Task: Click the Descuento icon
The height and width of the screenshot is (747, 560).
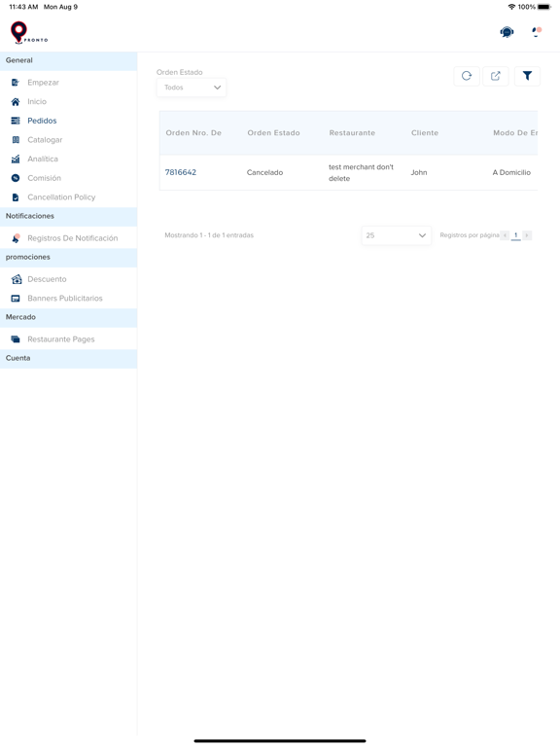Action: tap(17, 279)
